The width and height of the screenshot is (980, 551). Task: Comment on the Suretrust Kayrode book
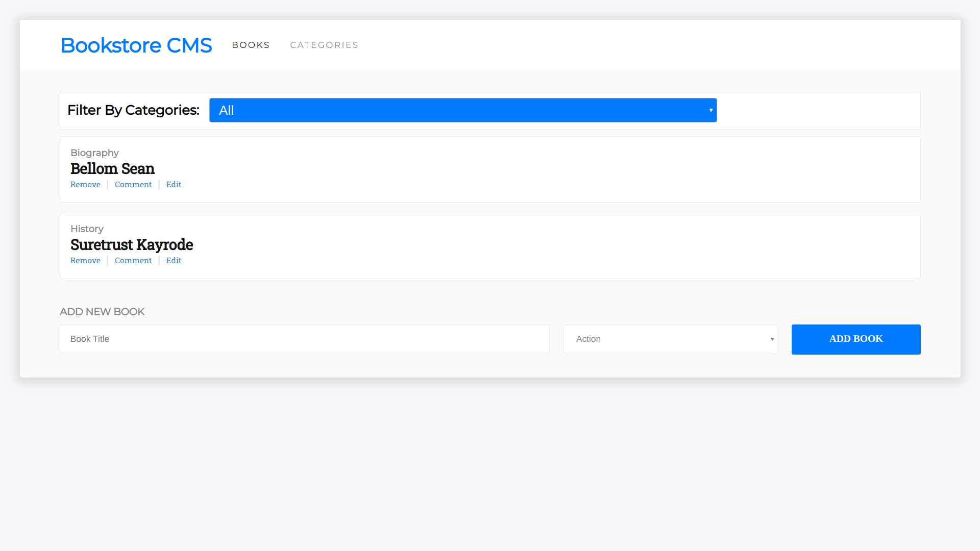click(133, 261)
